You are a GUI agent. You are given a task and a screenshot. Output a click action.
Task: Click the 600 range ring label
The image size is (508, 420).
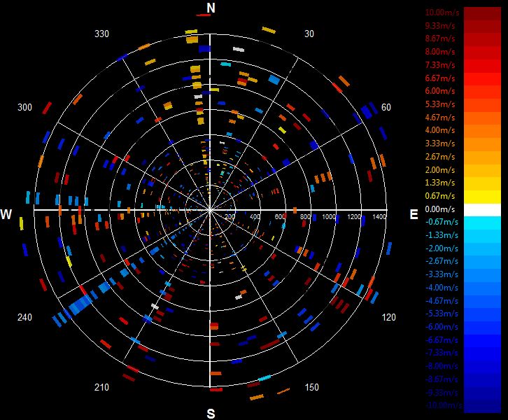[281, 216]
